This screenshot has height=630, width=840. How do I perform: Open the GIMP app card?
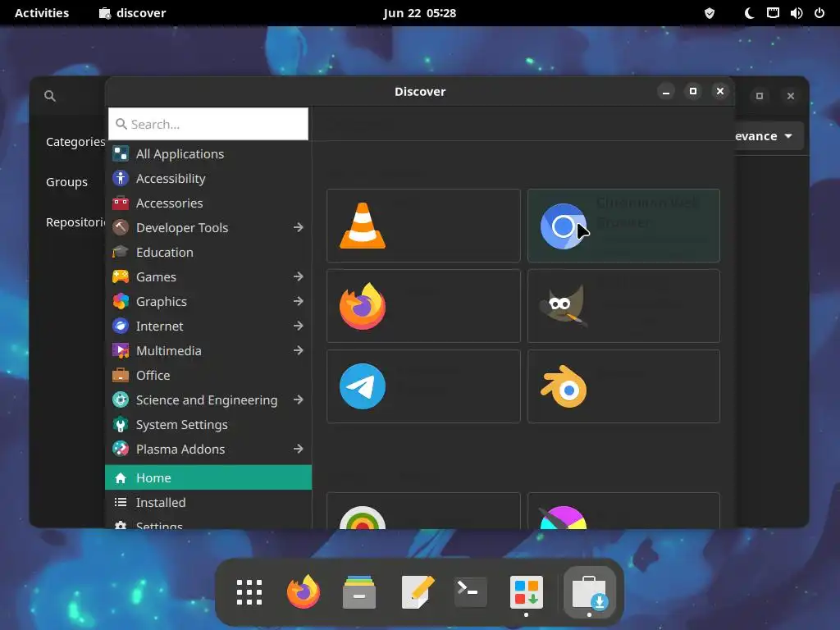pyautogui.click(x=623, y=306)
